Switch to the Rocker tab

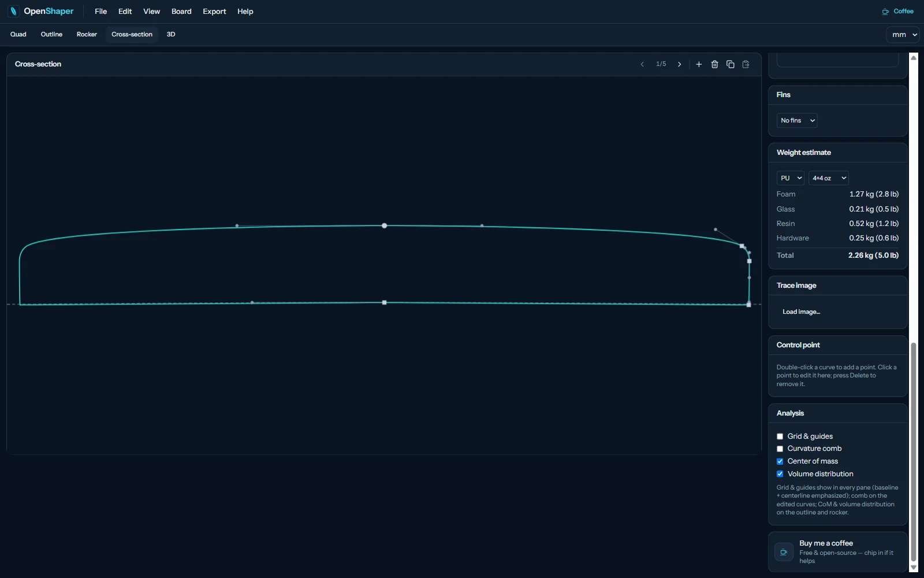click(x=87, y=35)
